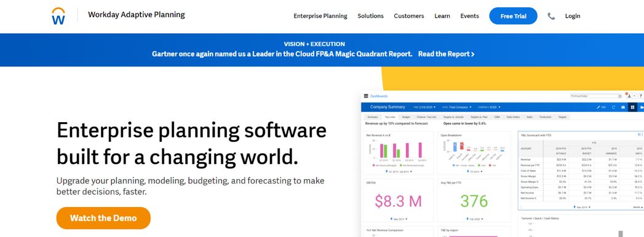Click the Dashboards link in screenshot
644x237 pixels.
tap(379, 96)
